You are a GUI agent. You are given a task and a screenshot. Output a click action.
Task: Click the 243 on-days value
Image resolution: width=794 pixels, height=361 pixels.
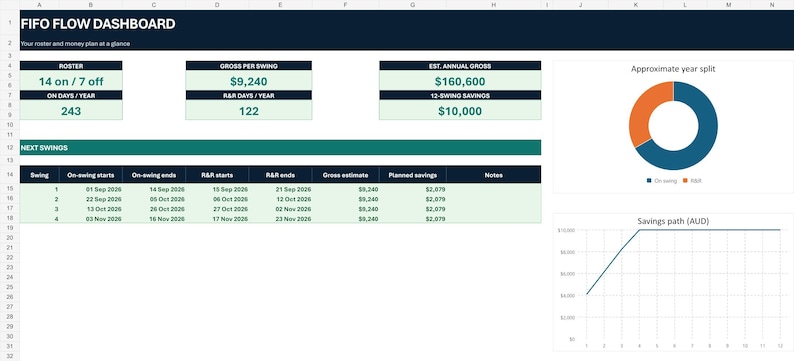point(71,111)
